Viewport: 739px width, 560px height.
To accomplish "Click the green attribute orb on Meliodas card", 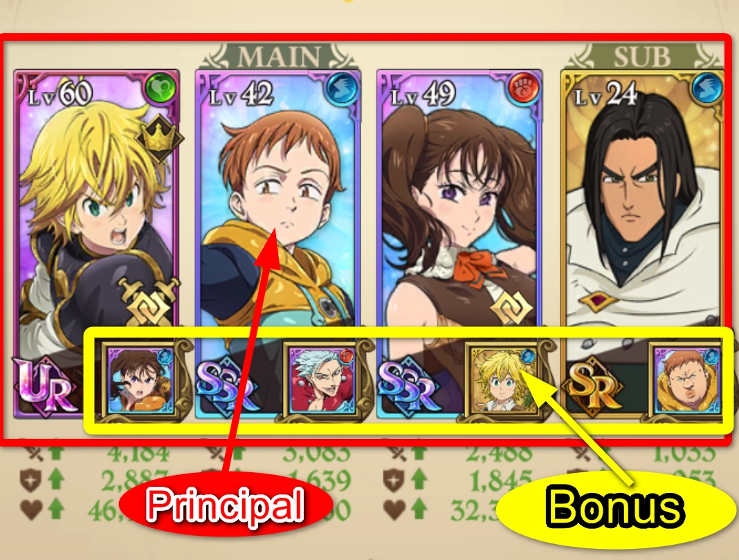I will 161,88.
